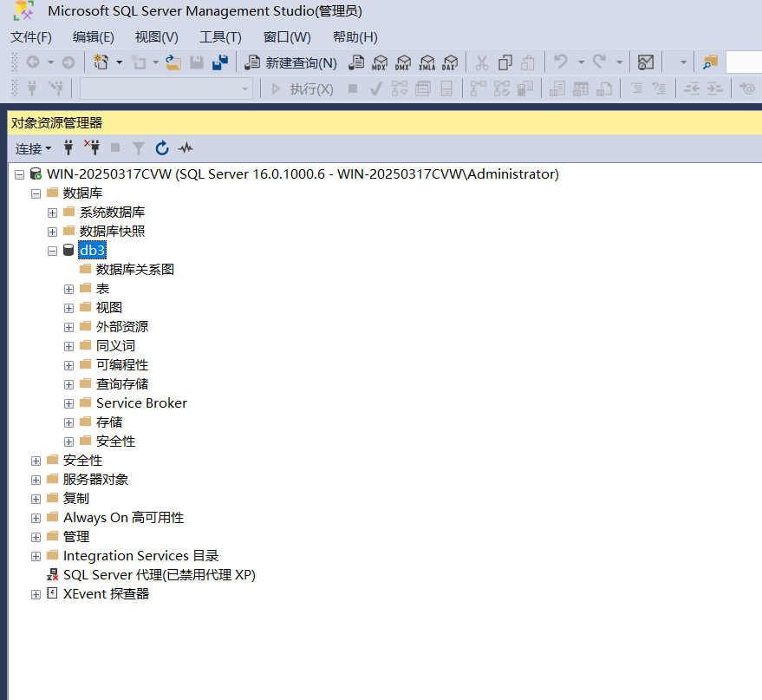Expand the 数据库快照 folder
Screen dimensions: 762x700
(x=53, y=232)
